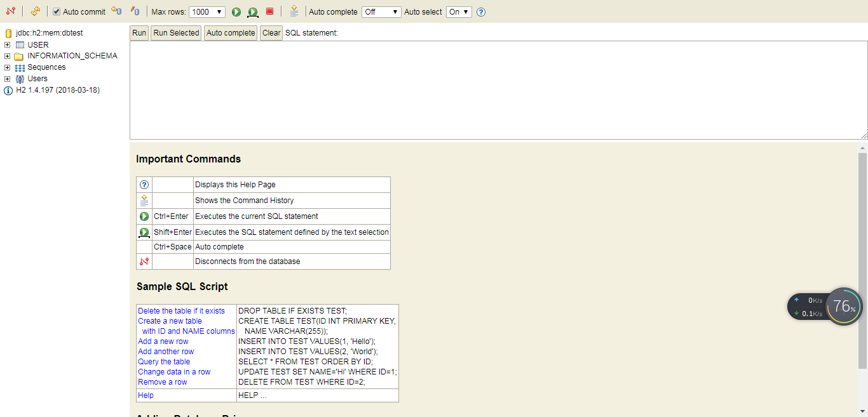Click the Run button
This screenshot has height=417, width=868.
point(139,33)
